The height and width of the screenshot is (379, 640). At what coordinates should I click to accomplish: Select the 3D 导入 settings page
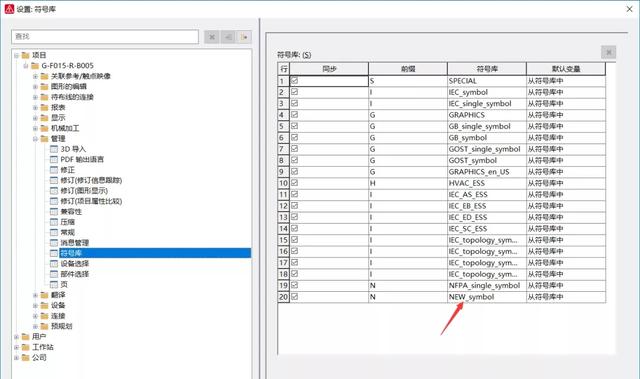pyautogui.click(x=73, y=149)
